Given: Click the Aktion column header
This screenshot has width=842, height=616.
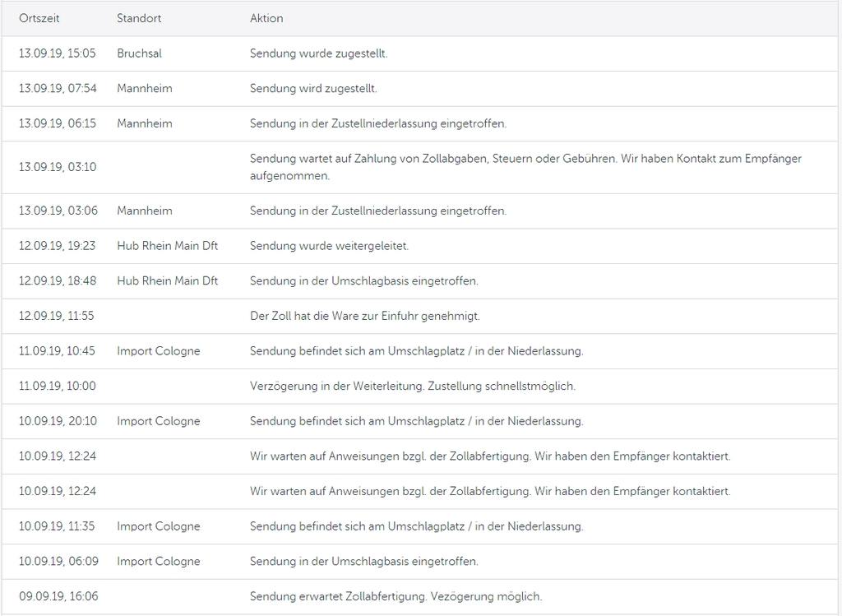Looking at the screenshot, I should pos(266,18).
